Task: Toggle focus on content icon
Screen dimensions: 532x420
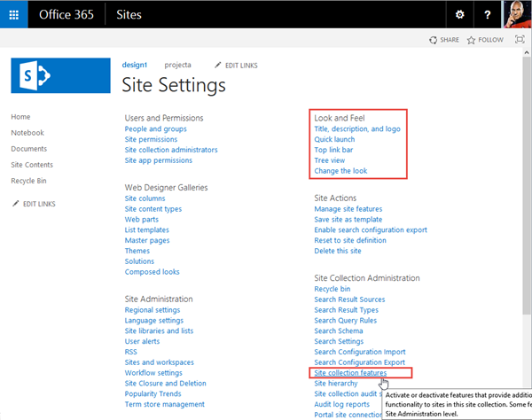Action: [x=518, y=40]
